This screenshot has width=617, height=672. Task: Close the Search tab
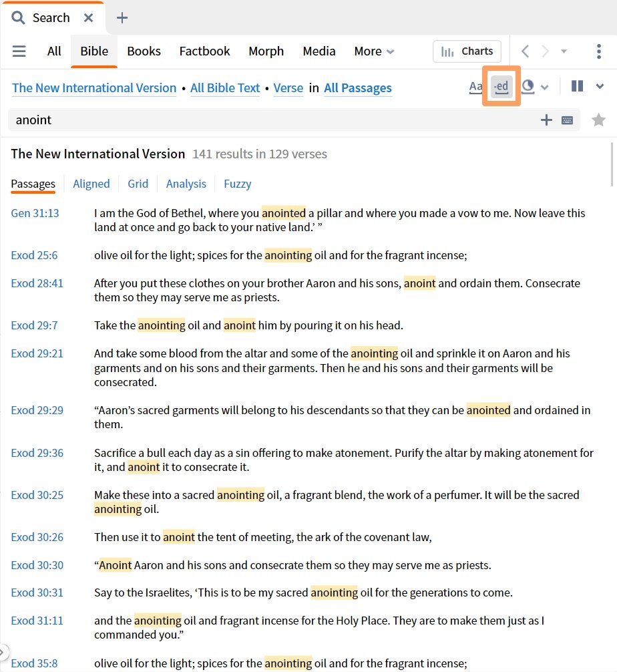pyautogui.click(x=88, y=17)
